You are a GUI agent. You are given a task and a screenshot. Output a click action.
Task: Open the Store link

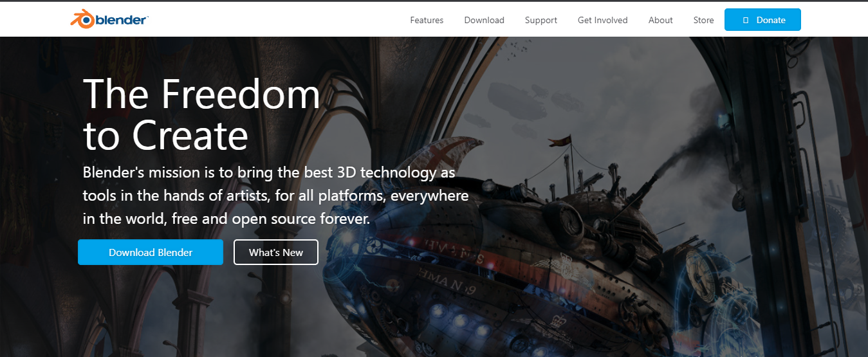(704, 20)
